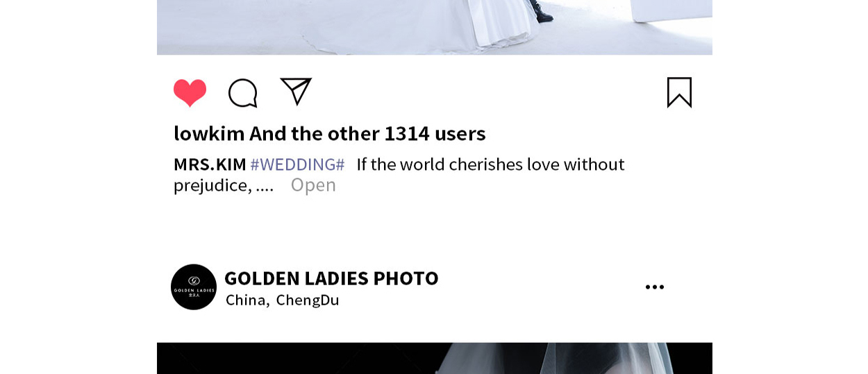Click the dark veil photo at the bottom
The image size is (868, 374).
pos(435,358)
